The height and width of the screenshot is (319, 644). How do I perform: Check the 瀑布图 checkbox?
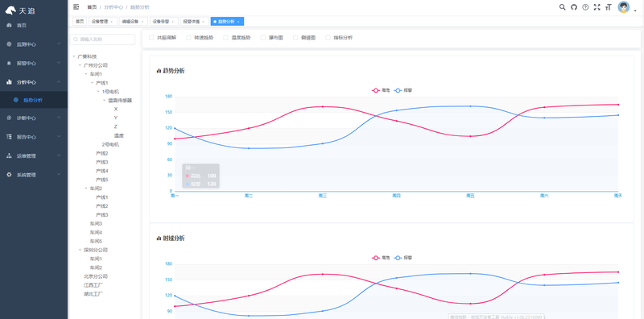(263, 37)
